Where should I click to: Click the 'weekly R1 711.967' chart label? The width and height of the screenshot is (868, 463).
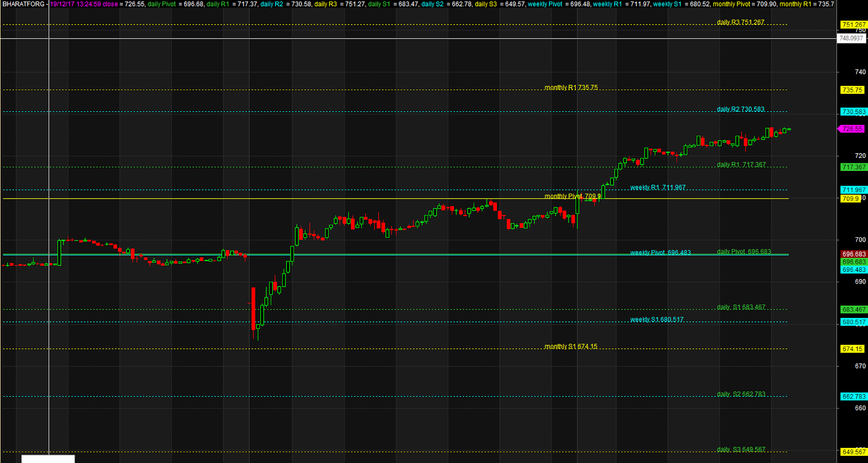pos(658,187)
